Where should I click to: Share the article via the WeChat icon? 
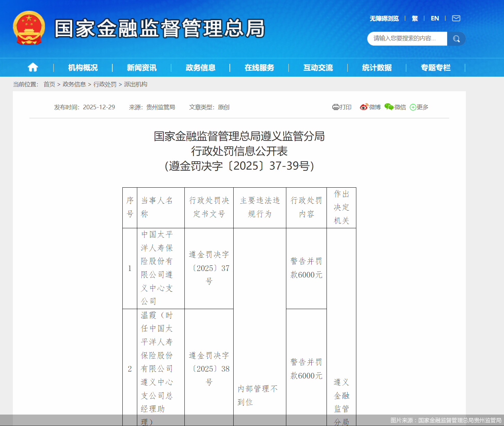[389, 107]
